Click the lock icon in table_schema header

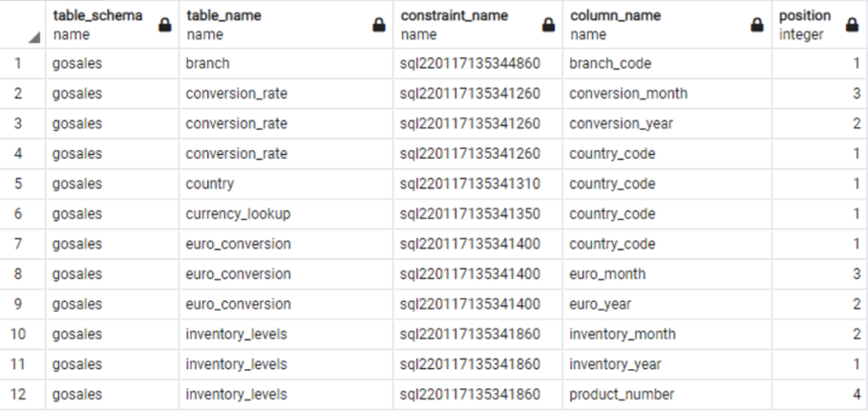pos(165,25)
